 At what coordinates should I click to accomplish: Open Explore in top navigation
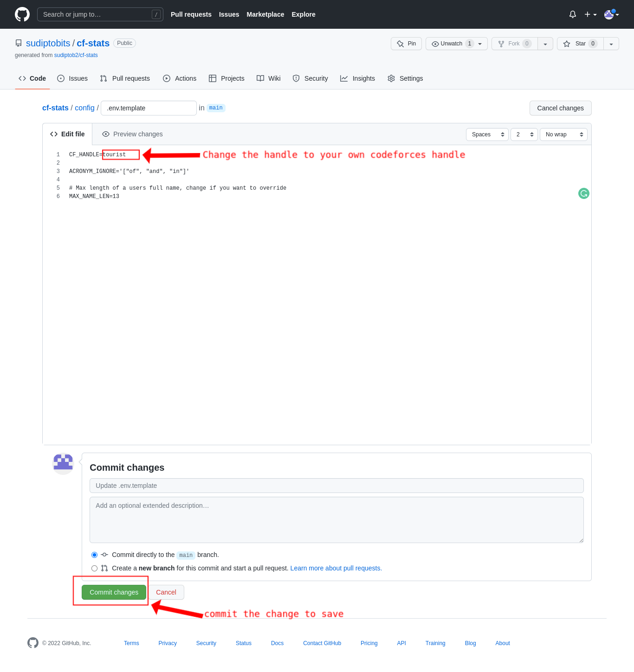[304, 14]
